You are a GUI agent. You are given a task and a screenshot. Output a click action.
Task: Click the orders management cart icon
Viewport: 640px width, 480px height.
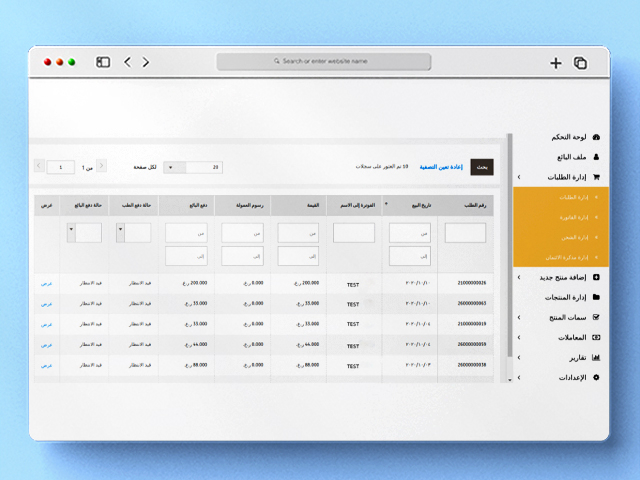(x=596, y=177)
